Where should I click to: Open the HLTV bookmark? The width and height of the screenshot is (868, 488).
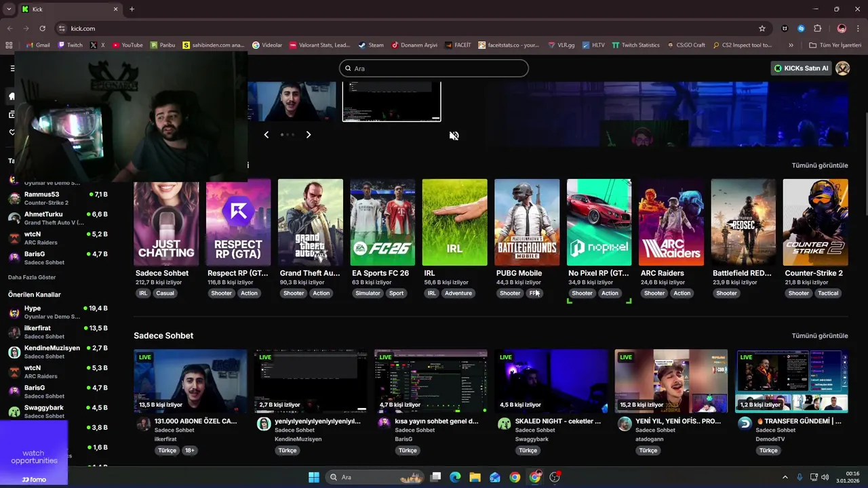593,45
